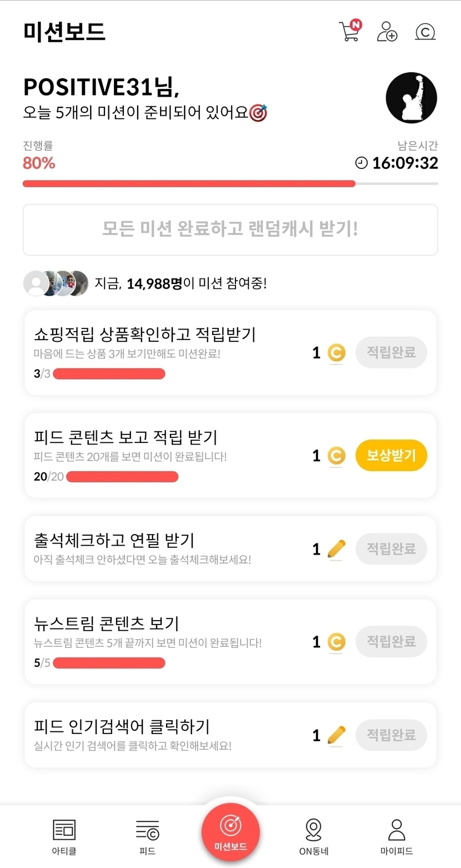Click the 보상받기 reward button
Screen dimensions: 461x868
[x=391, y=456]
